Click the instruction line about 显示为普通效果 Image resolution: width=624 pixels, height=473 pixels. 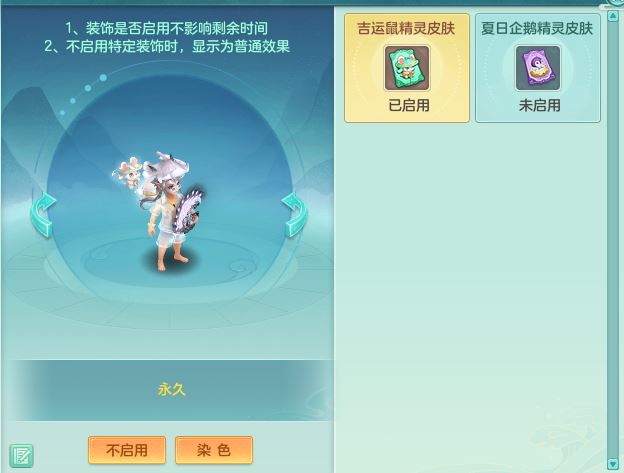(x=167, y=46)
